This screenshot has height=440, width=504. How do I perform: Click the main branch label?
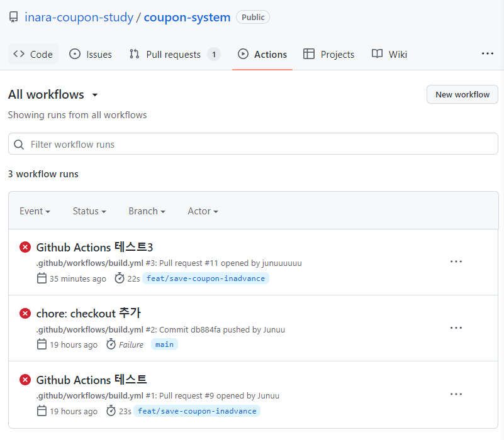click(x=164, y=344)
